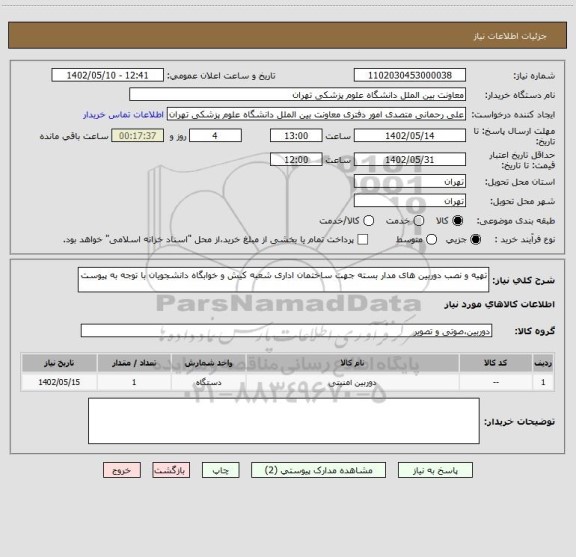
Task: Select the کالا radio button
Action: tap(458, 220)
